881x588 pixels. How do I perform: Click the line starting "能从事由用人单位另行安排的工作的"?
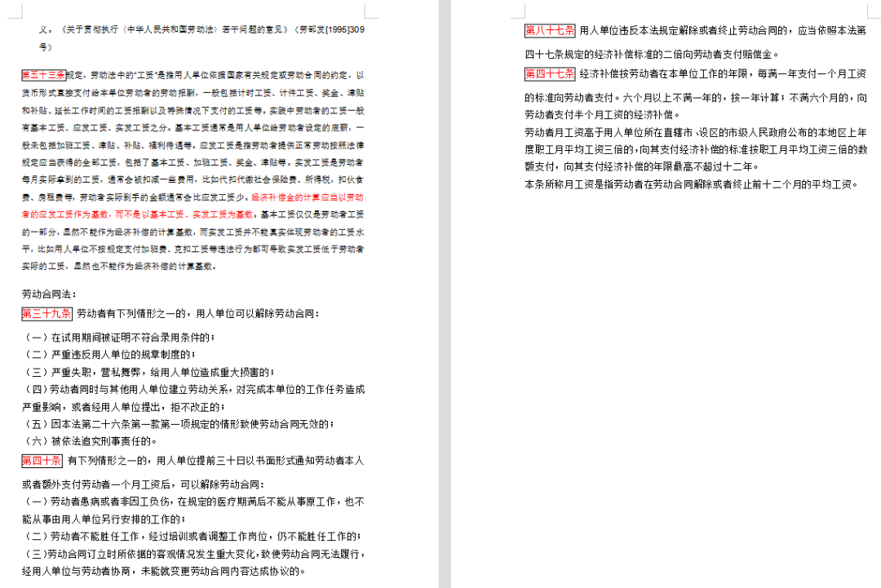point(104,519)
